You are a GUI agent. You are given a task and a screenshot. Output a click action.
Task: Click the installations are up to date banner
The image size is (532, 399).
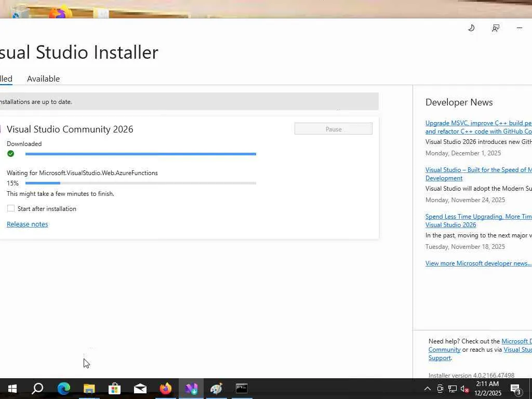click(x=189, y=101)
